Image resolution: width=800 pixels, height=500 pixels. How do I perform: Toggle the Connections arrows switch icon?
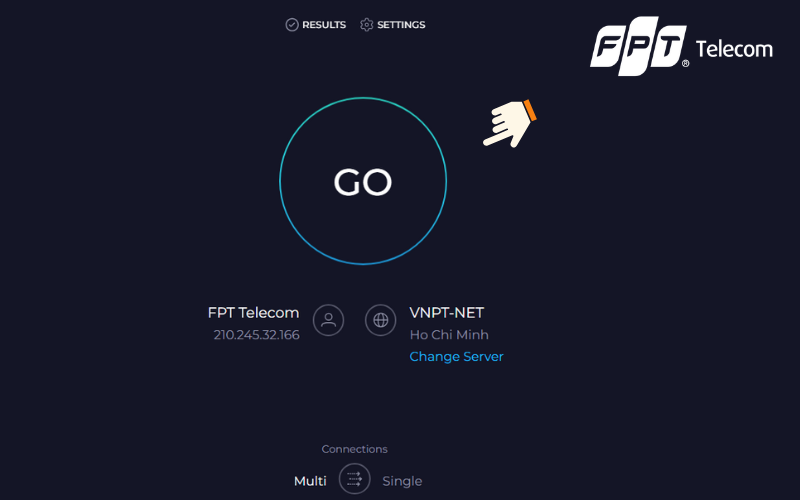point(355,479)
